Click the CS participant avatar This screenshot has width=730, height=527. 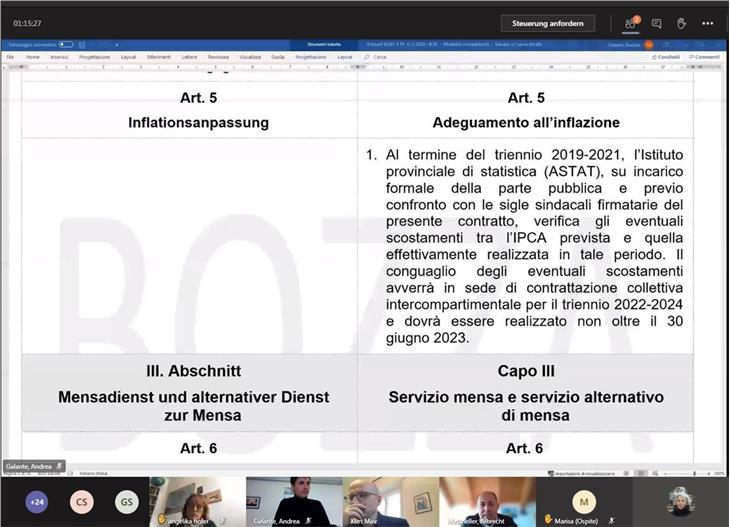[x=82, y=501]
